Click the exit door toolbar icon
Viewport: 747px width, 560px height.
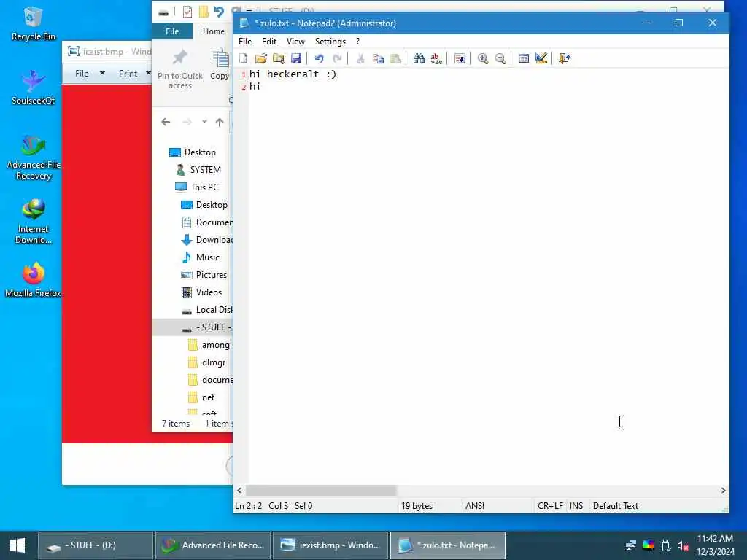[x=565, y=58]
